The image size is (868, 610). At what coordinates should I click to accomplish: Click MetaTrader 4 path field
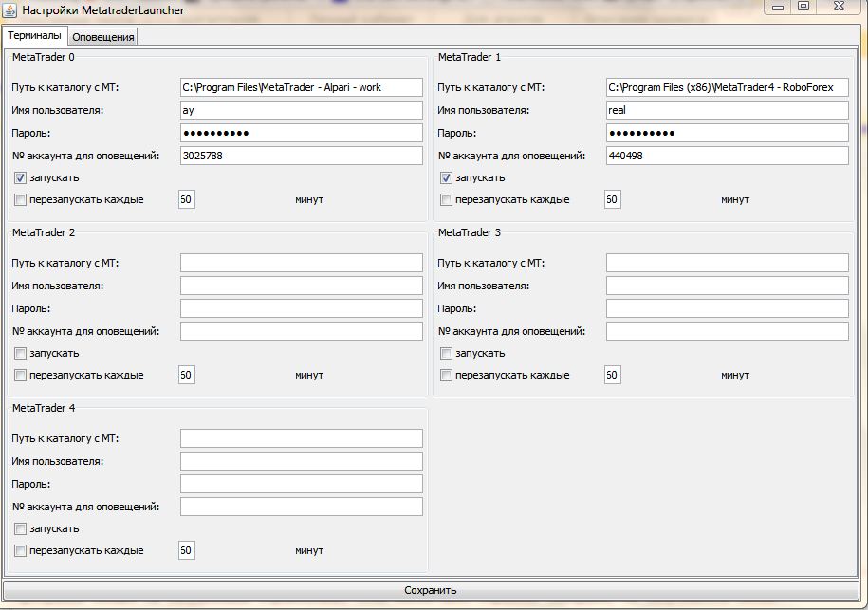click(301, 438)
